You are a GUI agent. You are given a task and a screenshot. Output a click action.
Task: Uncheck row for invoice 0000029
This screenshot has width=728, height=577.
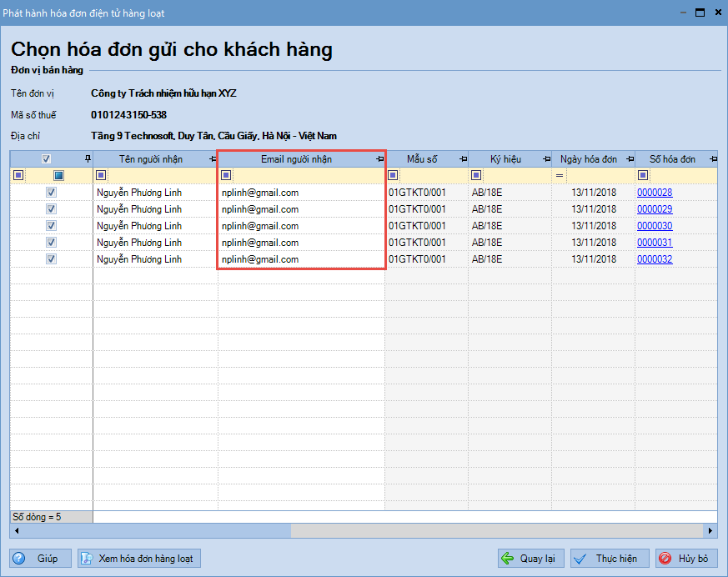(x=51, y=209)
